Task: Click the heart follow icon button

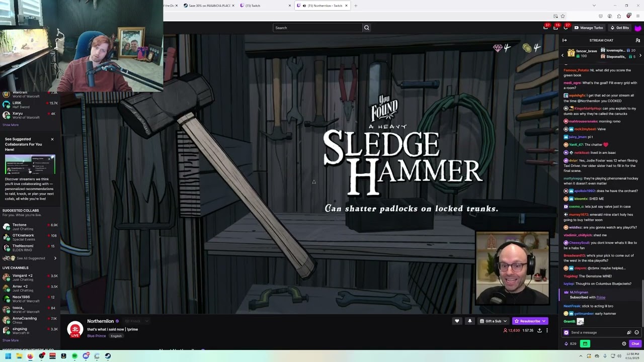Action: pyautogui.click(x=457, y=321)
